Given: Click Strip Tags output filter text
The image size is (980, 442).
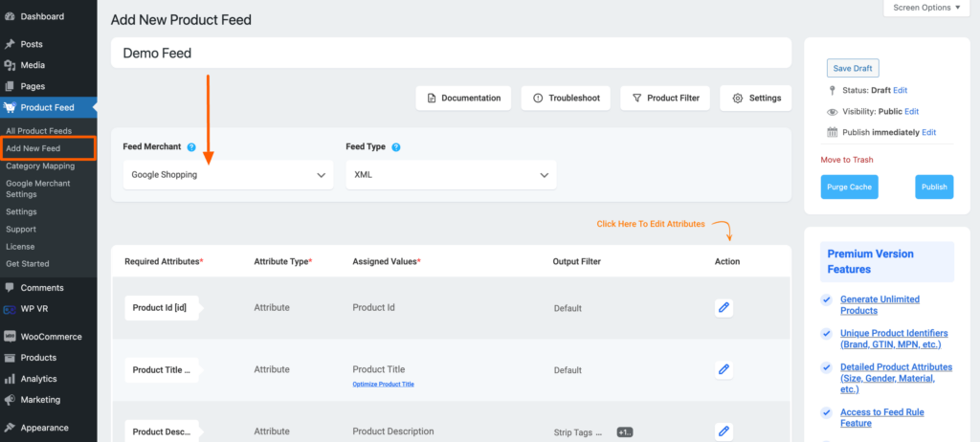Looking at the screenshot, I should (577, 432).
